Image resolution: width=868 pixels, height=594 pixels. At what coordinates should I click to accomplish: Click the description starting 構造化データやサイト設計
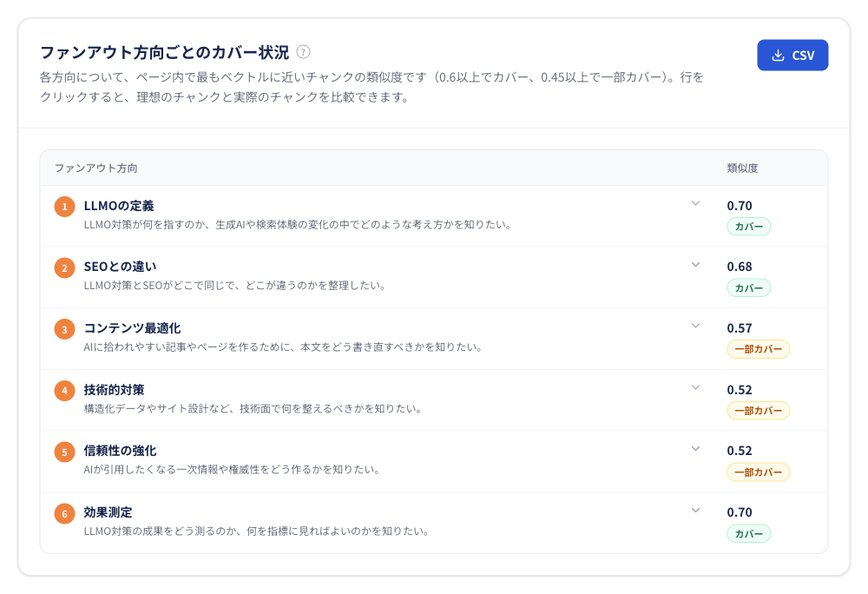point(253,408)
